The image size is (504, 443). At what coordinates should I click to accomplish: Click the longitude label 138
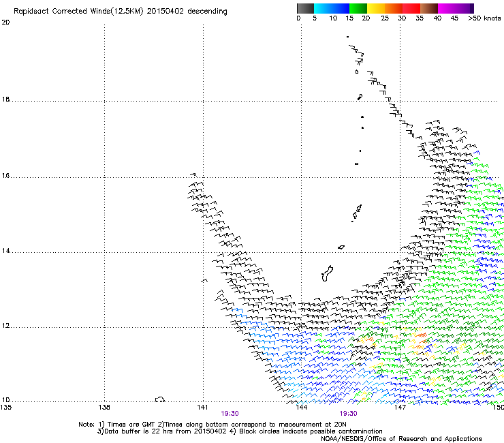pyautogui.click(x=104, y=408)
